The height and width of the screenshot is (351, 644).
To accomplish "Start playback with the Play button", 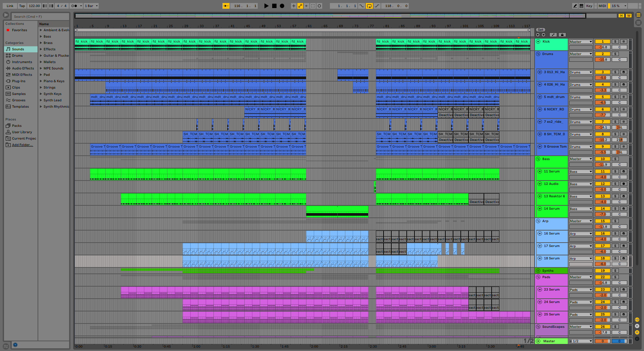I will click(x=266, y=6).
